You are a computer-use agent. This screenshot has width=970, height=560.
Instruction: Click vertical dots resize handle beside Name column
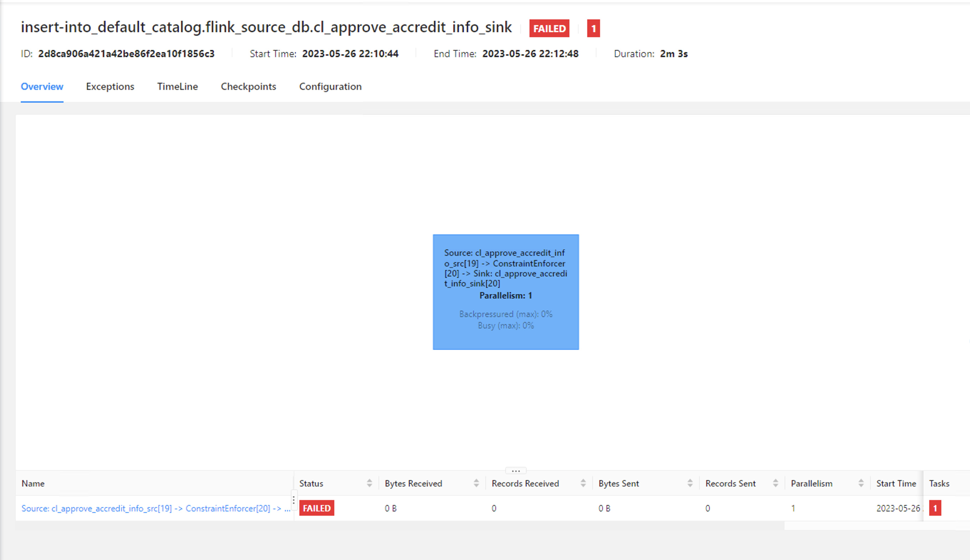(x=294, y=500)
